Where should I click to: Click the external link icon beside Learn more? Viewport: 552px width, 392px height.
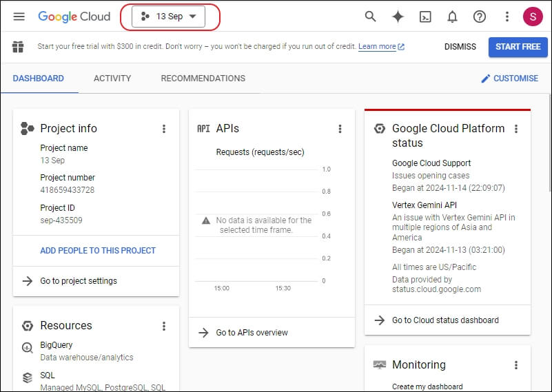(x=401, y=46)
